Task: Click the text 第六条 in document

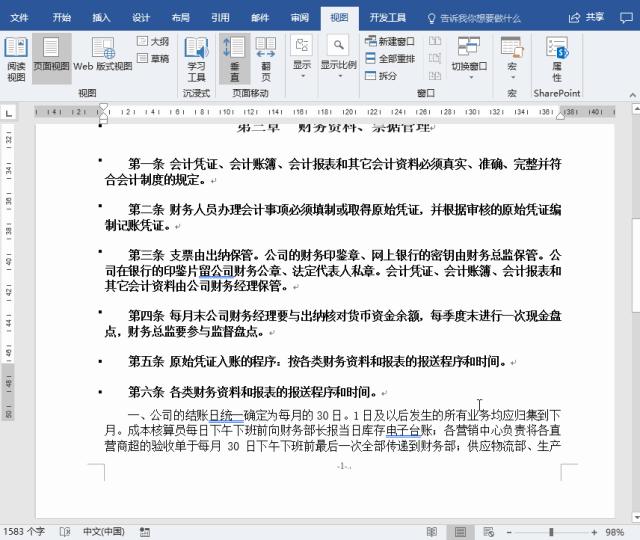Action: coord(146,392)
